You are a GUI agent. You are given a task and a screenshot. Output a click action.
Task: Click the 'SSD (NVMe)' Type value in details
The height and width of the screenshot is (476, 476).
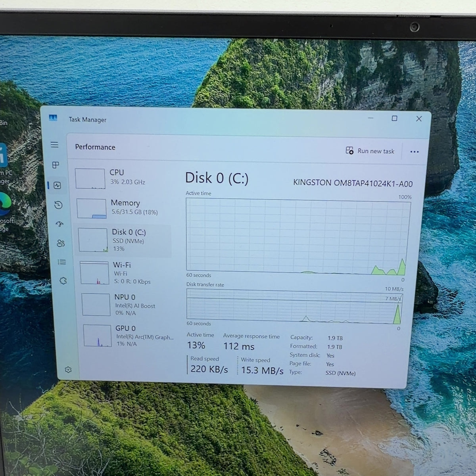[x=341, y=373]
